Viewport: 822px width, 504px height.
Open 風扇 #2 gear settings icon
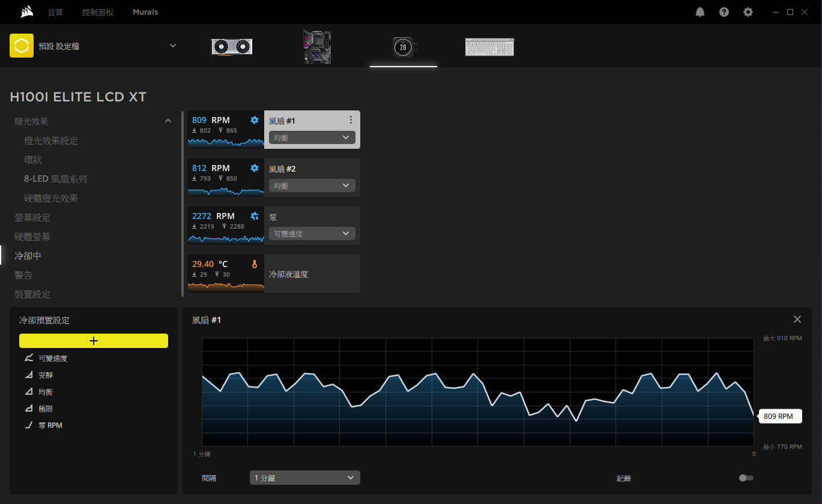click(x=255, y=168)
